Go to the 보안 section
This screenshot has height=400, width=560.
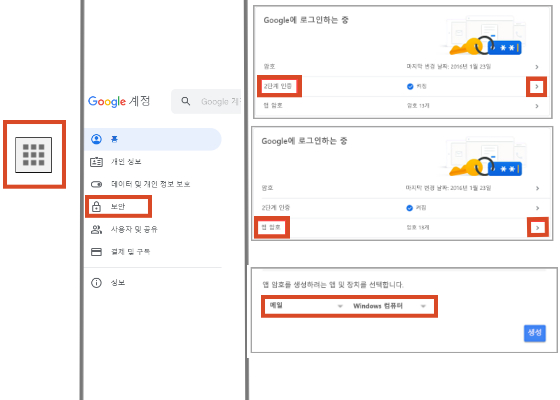118,206
